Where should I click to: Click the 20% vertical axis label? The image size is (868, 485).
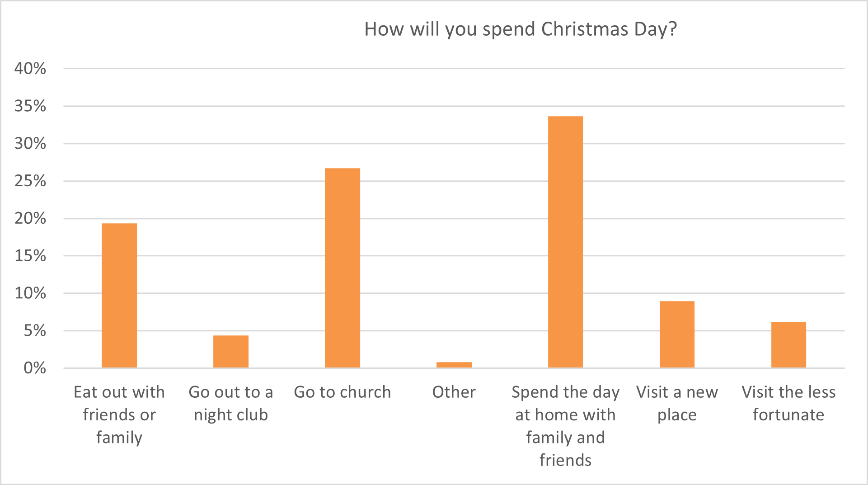30,218
